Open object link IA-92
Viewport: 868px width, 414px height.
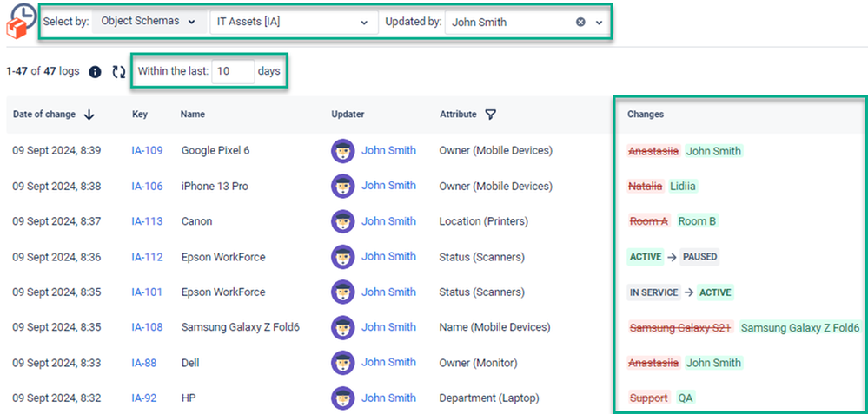coord(144,398)
